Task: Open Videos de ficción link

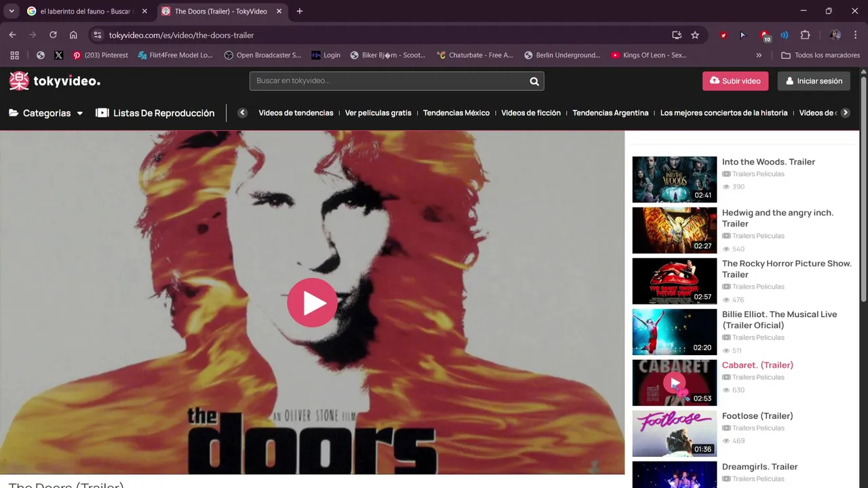Action: click(531, 113)
